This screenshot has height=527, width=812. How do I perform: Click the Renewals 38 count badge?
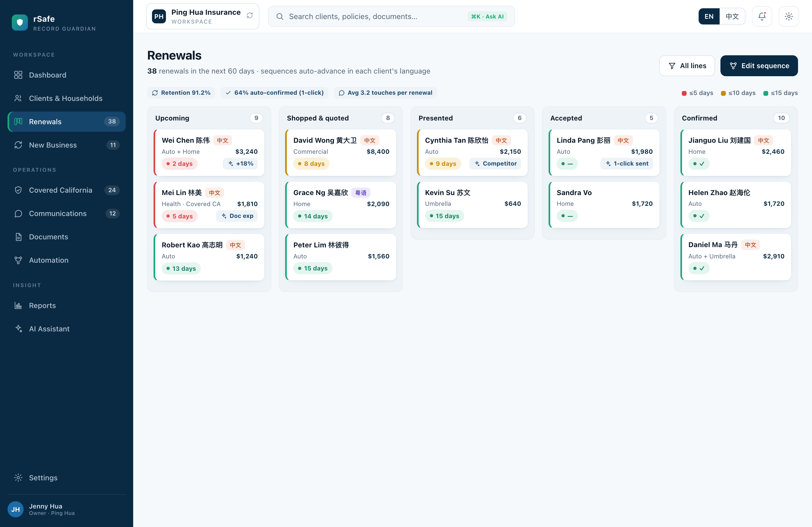[112, 121]
